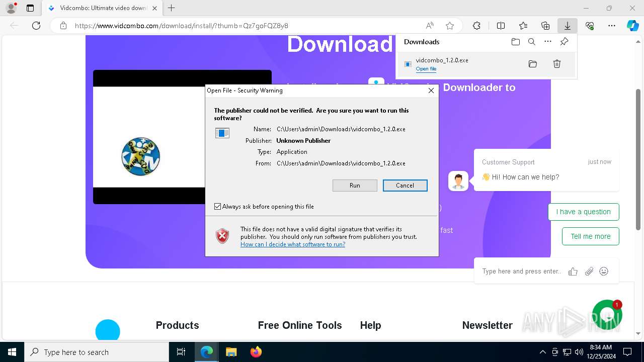Click the Run button
644x362 pixels.
[x=355, y=186]
